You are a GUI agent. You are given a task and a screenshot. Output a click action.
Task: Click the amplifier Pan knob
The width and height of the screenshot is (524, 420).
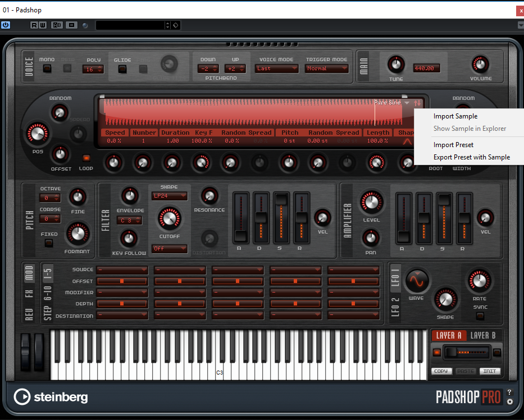(x=371, y=238)
